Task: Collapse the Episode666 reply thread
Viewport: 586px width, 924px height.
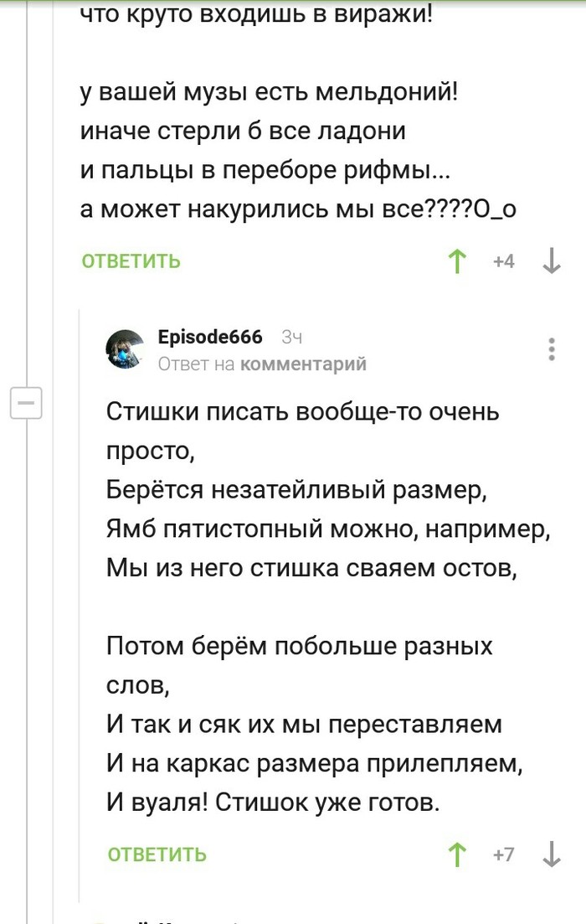Action: tap(25, 404)
